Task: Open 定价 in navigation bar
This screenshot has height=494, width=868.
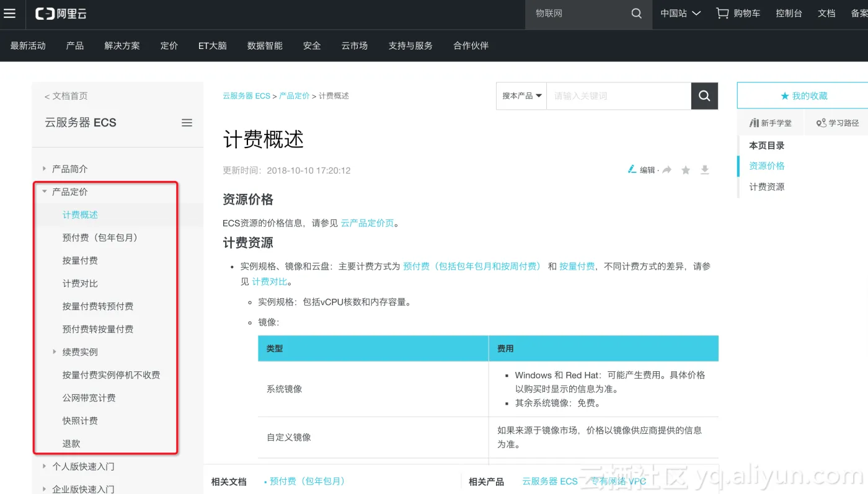Action: click(169, 46)
